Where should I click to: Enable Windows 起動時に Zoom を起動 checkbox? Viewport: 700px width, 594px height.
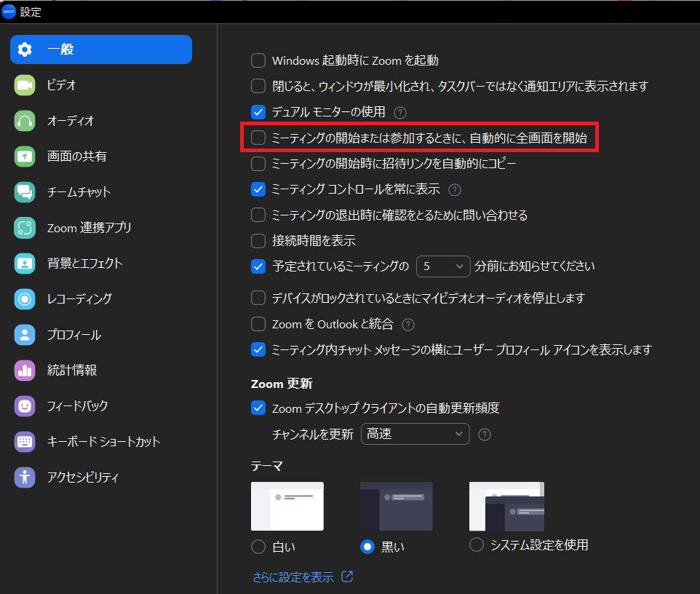(258, 60)
